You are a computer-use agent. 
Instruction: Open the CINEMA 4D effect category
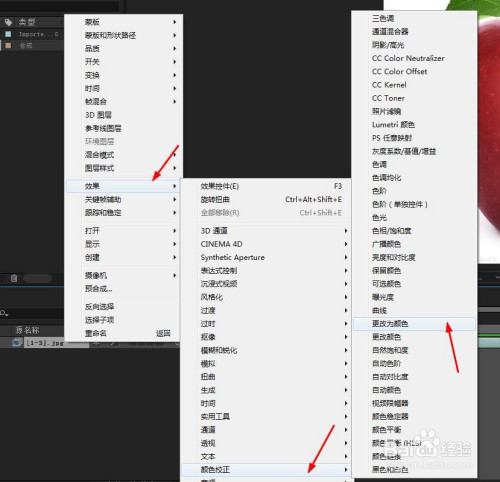pyautogui.click(x=266, y=244)
